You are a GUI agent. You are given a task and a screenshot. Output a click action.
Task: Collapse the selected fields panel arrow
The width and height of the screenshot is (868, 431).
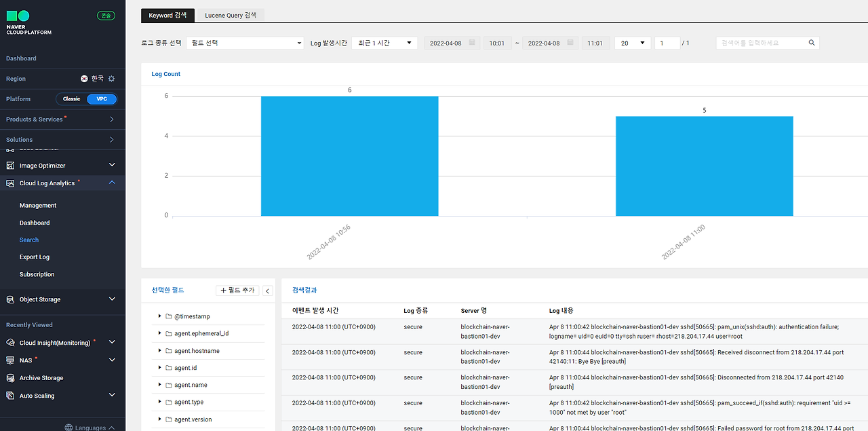click(267, 291)
